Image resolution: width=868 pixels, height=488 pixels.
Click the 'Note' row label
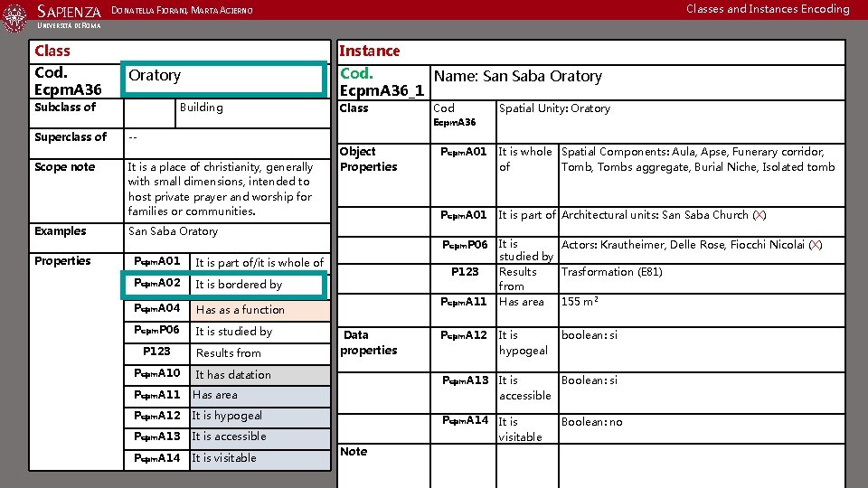pyautogui.click(x=354, y=452)
